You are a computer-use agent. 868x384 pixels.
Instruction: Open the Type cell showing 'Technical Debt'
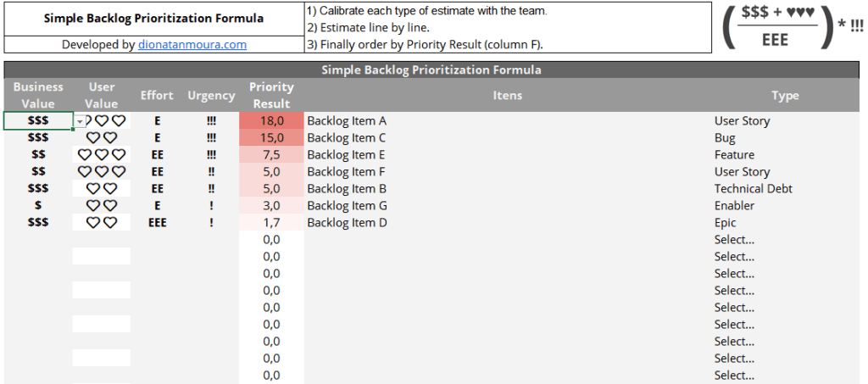point(753,189)
